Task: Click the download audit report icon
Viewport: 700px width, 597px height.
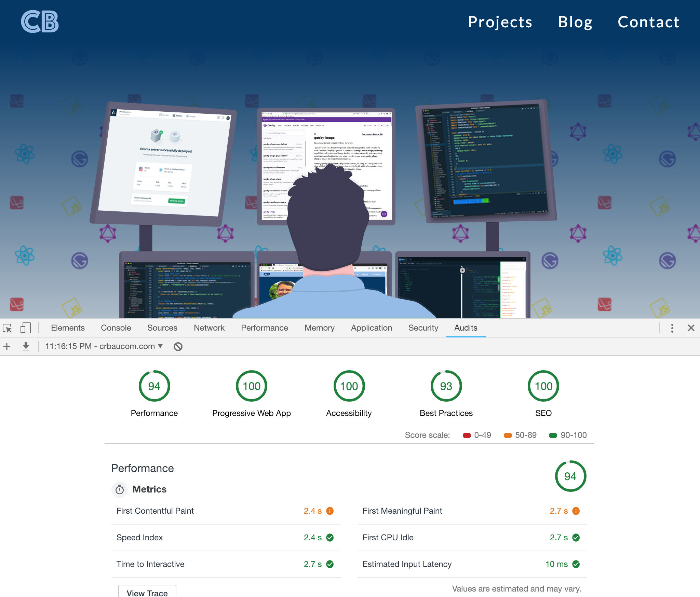Action: click(x=26, y=346)
